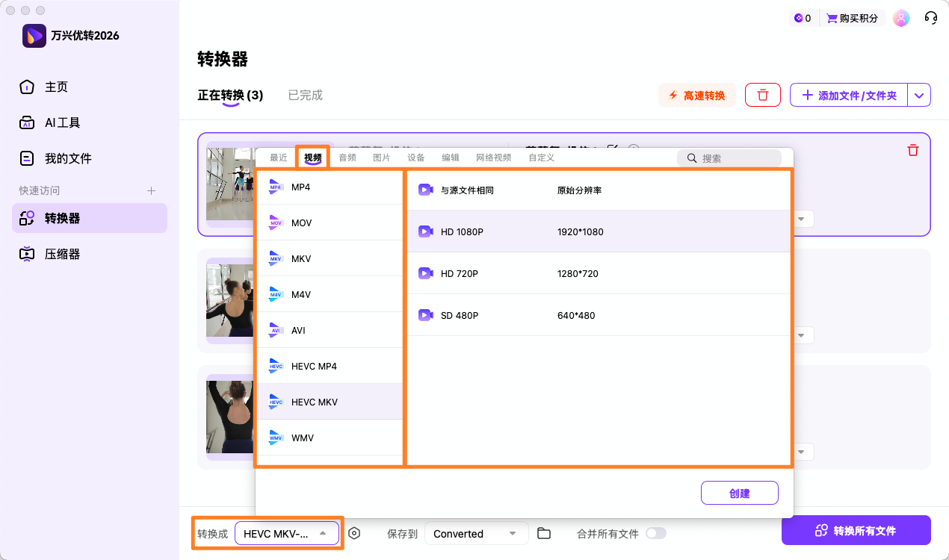Screen dimensions: 949x560
Task: Open output folder icon beside Converted
Action: point(543,533)
